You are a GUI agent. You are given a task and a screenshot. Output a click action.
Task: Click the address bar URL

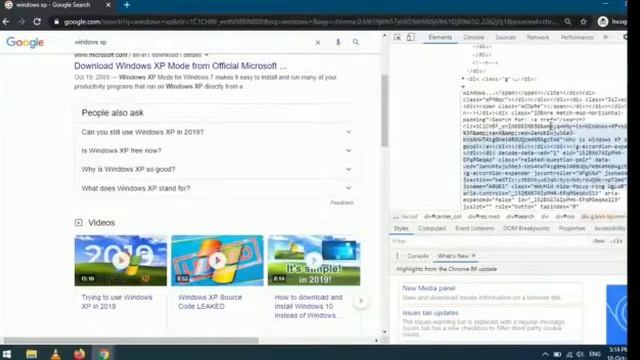[x=310, y=22]
